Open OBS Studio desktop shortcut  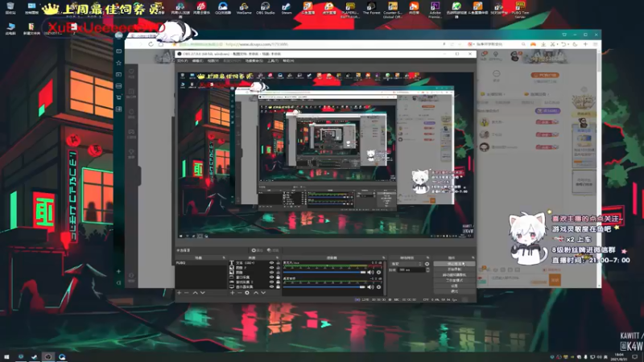click(x=265, y=8)
